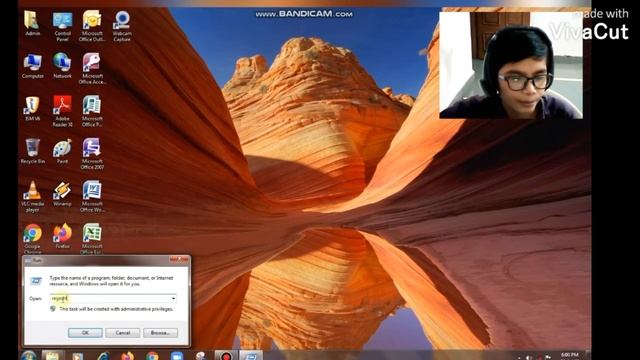
Task: Open the Admin folder desktop icon
Action: click(x=32, y=23)
